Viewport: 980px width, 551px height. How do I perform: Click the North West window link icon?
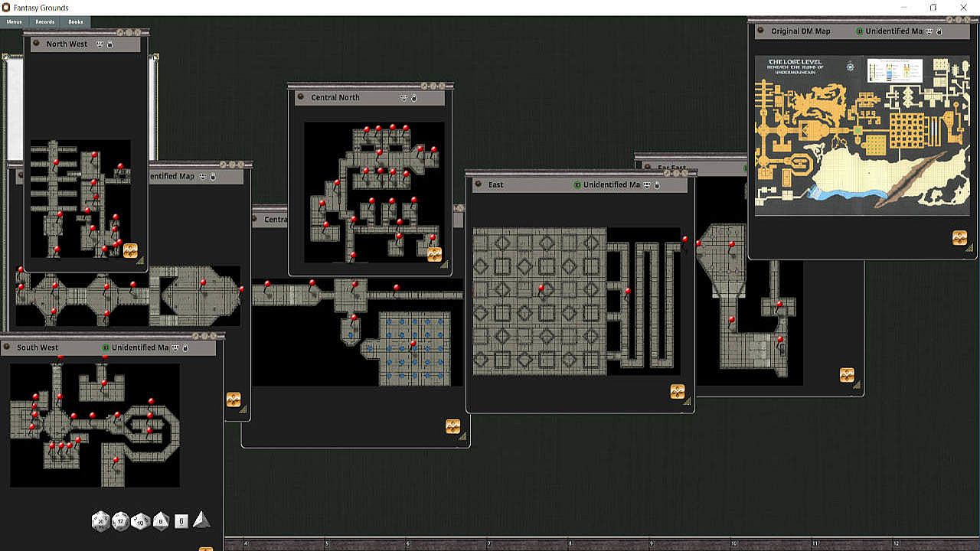pyautogui.click(x=36, y=44)
